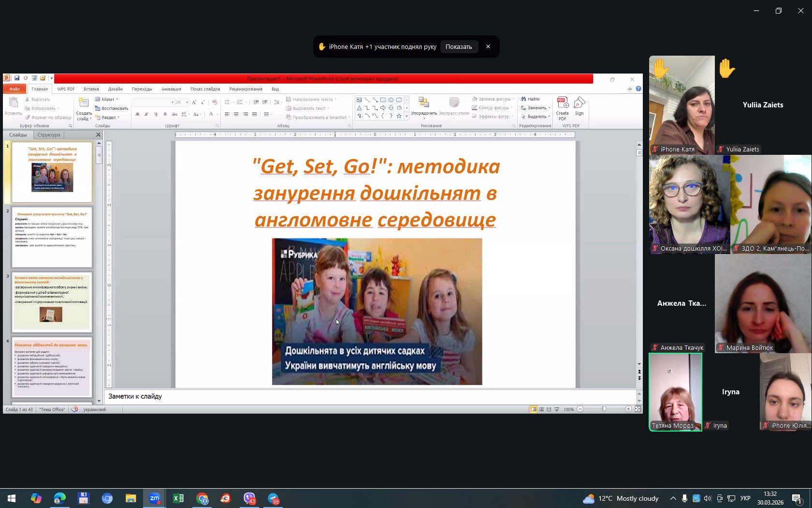This screenshot has height=508, width=812.
Task: Open the font name dropdown
Action: pos(172,102)
